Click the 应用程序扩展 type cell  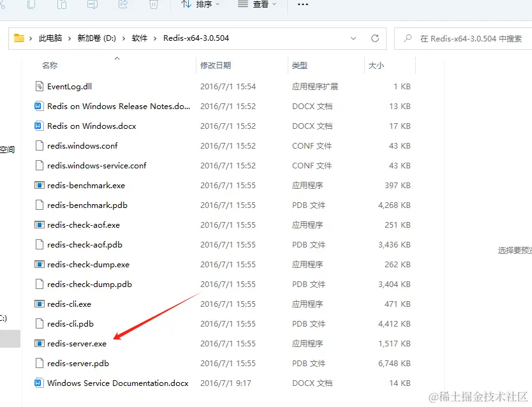coord(315,87)
